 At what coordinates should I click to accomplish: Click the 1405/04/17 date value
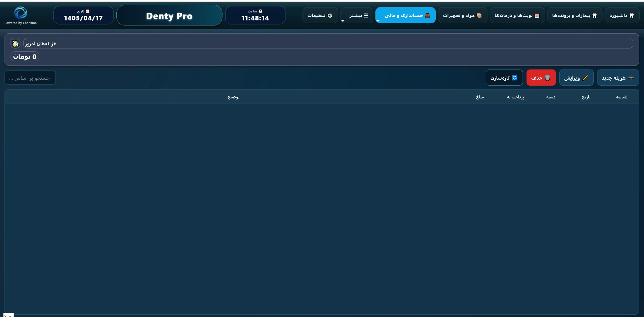tap(83, 18)
